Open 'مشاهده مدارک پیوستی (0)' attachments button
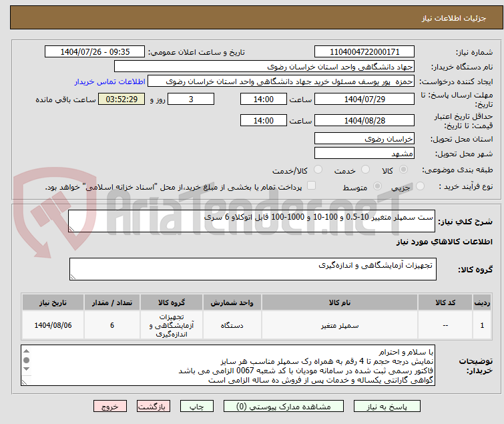This screenshot has height=424, width=504. pyautogui.click(x=284, y=406)
